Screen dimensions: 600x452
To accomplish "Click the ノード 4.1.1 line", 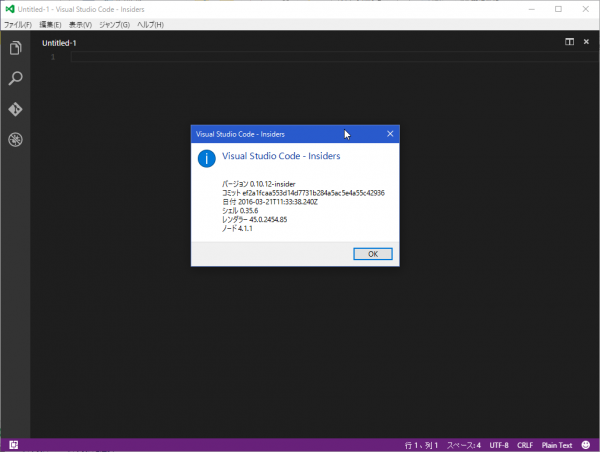I will click(x=237, y=228).
